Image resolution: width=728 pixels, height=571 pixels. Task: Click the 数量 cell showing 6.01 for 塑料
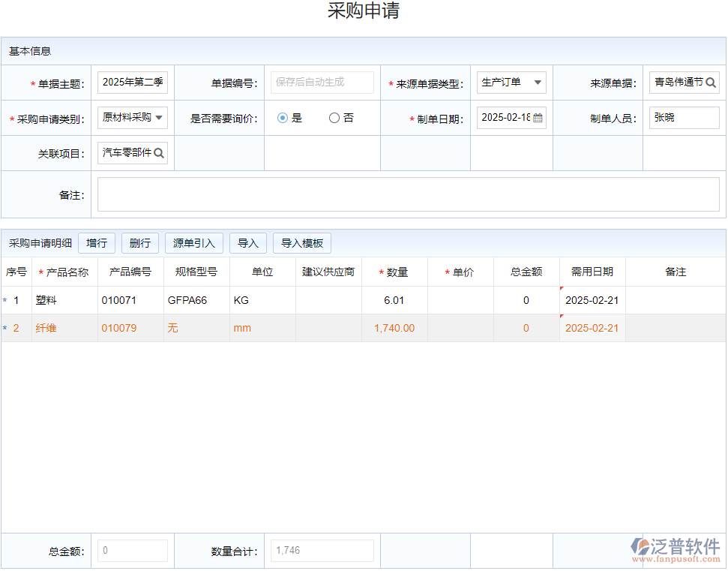[x=394, y=299]
